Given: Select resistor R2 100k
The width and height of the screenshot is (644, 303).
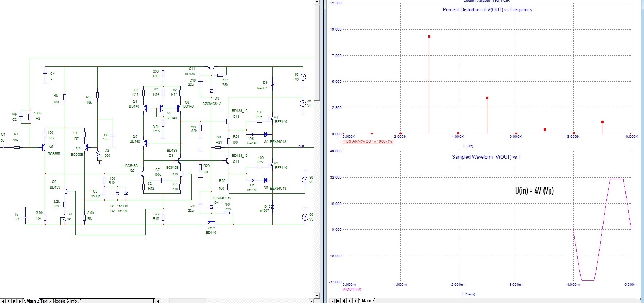Looking at the screenshot, I should 30,117.
